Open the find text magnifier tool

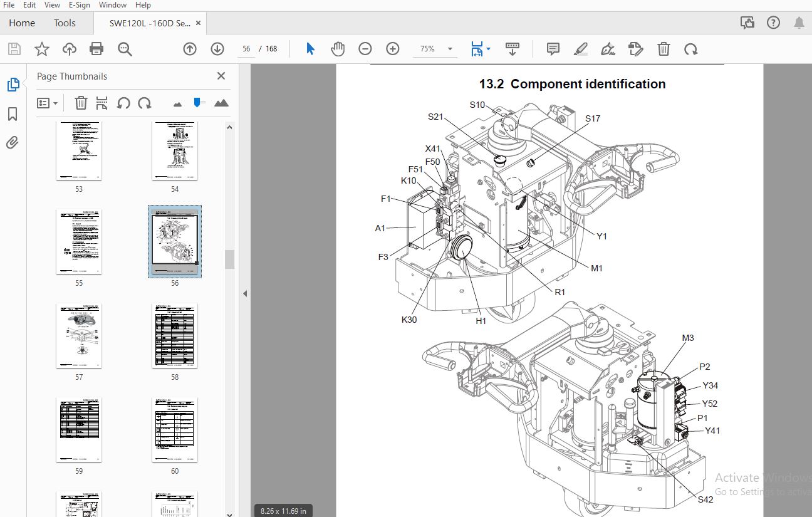coord(125,49)
